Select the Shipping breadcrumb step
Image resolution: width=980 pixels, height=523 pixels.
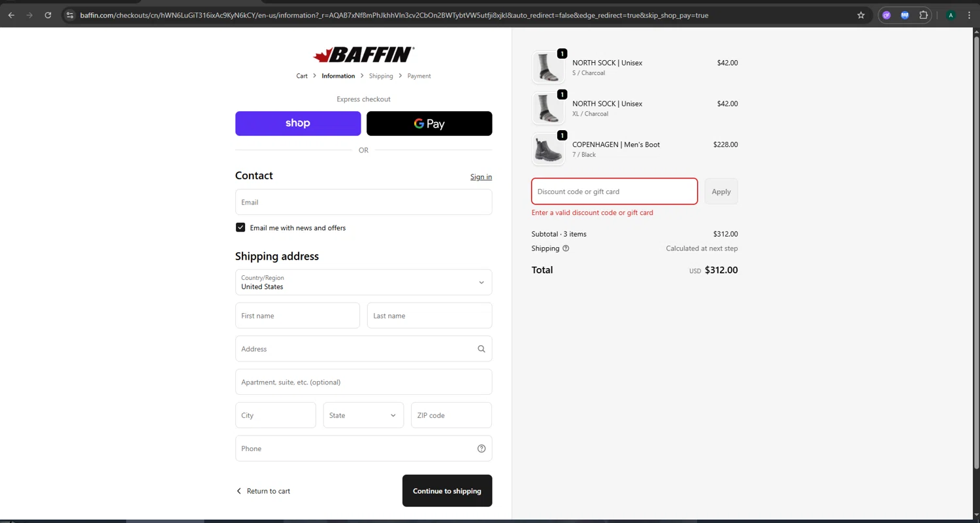(381, 76)
